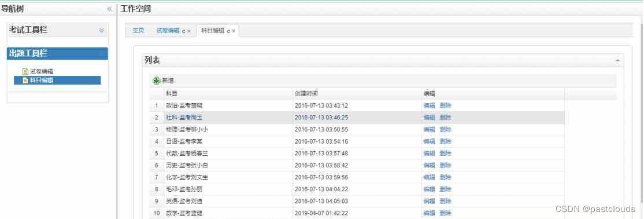Viewport: 644px width, 219px height.
Task: Select the 科目编辑 tab
Action: click(x=213, y=31)
